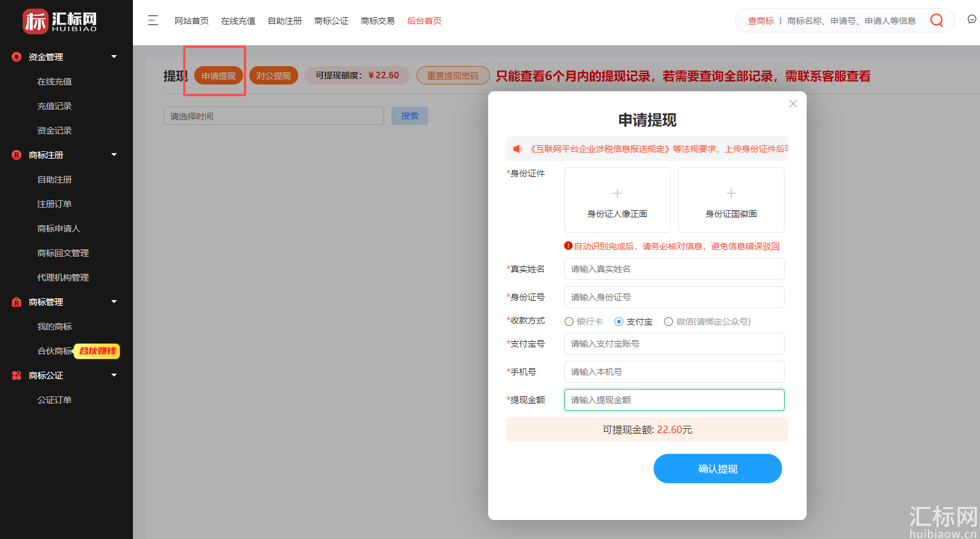Focus the 支付宝账号 input field
The image size is (980, 539).
674,344
